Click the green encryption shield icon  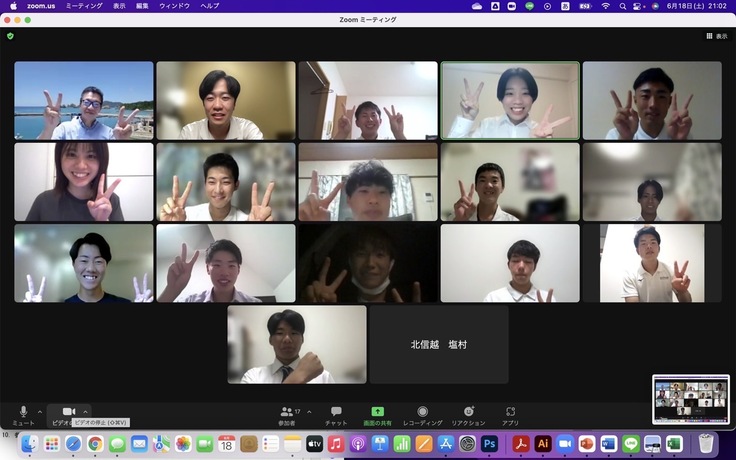click(10, 36)
